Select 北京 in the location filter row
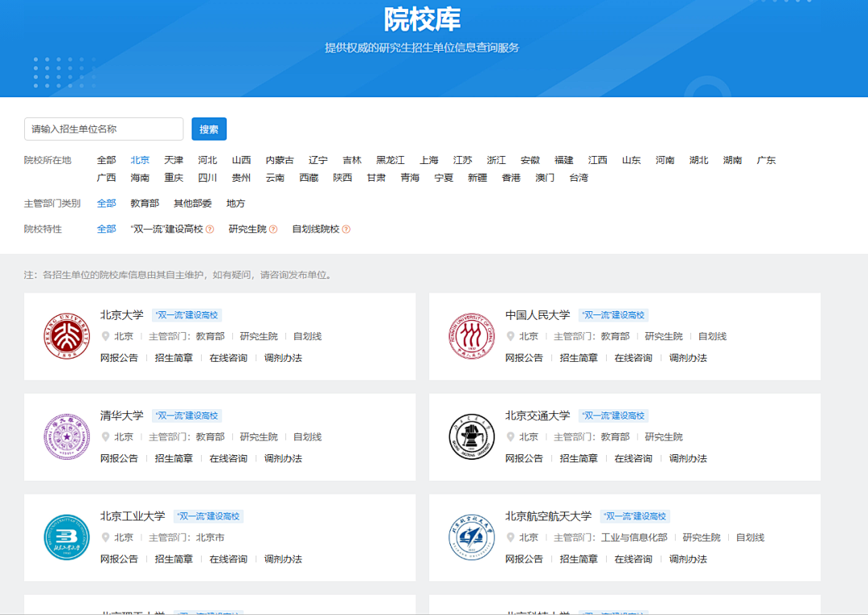 [x=140, y=160]
